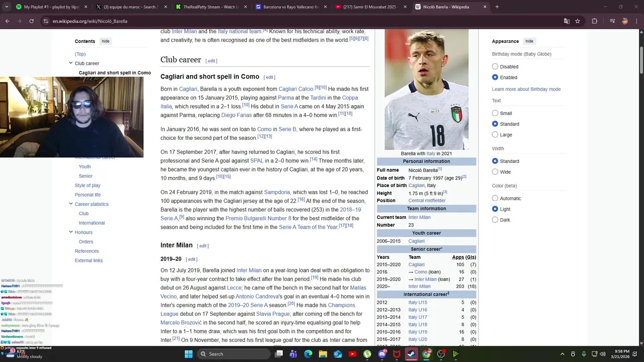Image resolution: width=644 pixels, height=362 pixels.
Task: Open Discord from taskbar
Action: click(382, 354)
